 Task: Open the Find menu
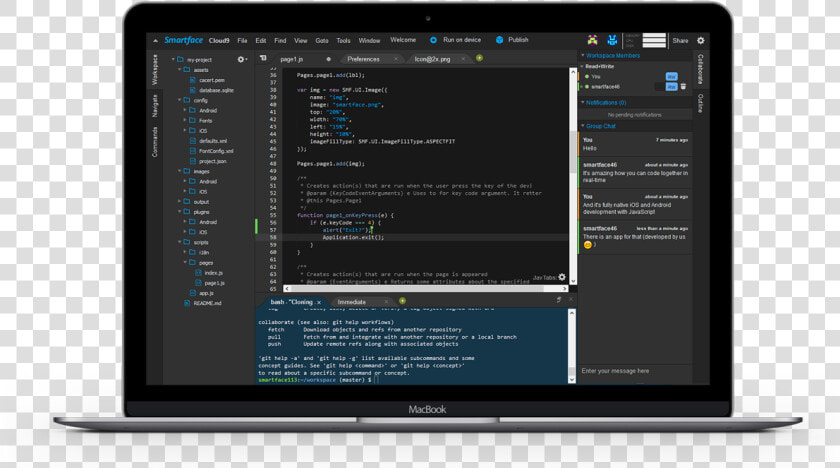point(280,41)
